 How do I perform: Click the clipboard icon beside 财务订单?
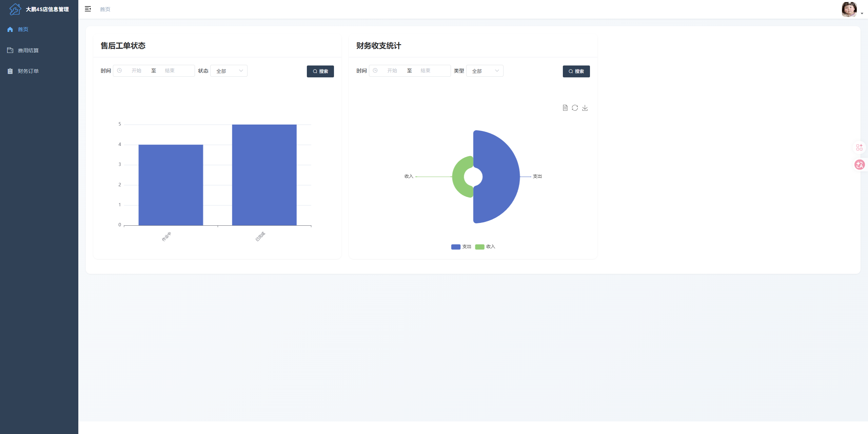click(10, 71)
